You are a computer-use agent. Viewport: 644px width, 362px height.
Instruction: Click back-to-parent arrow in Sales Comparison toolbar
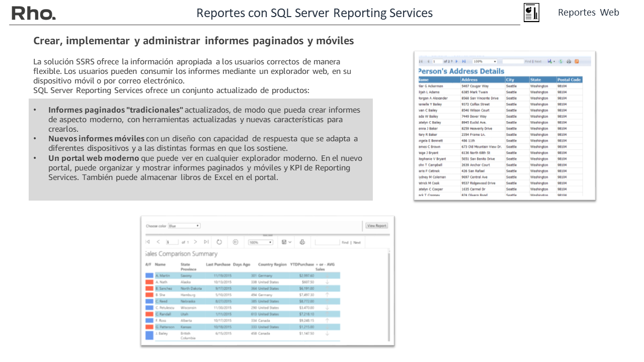click(235, 242)
